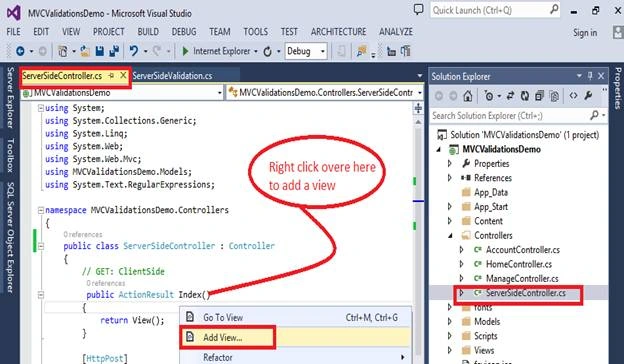Expand the References node
This screenshot has width=624, height=364.
450,178
